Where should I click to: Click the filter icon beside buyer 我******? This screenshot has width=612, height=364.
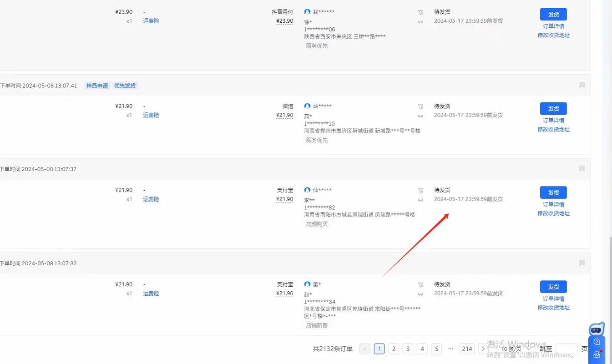[x=420, y=12]
